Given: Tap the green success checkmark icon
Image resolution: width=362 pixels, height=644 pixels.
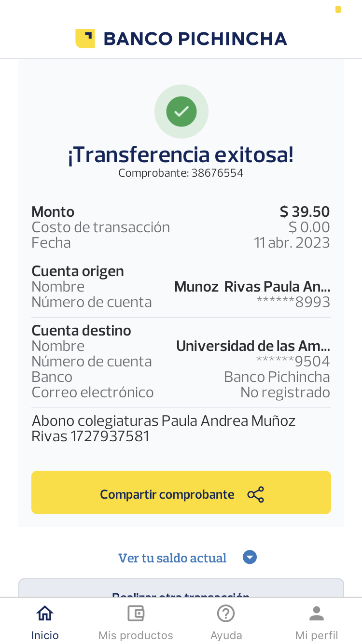Looking at the screenshot, I should [181, 112].
